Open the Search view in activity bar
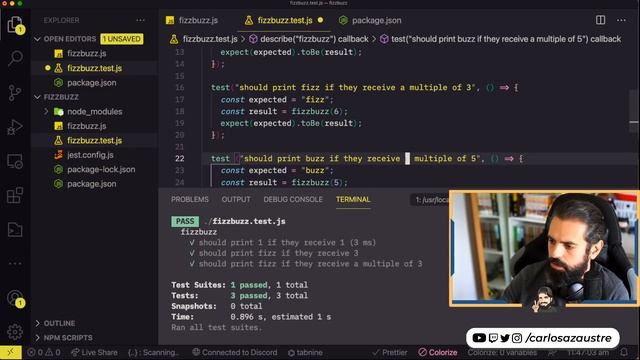The height and width of the screenshot is (360, 640). pyautogui.click(x=15, y=58)
